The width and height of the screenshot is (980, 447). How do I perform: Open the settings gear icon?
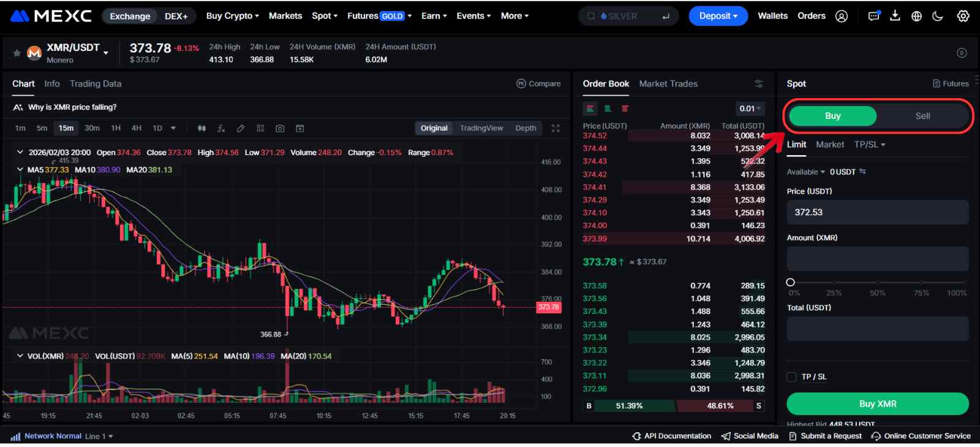pyautogui.click(x=963, y=16)
